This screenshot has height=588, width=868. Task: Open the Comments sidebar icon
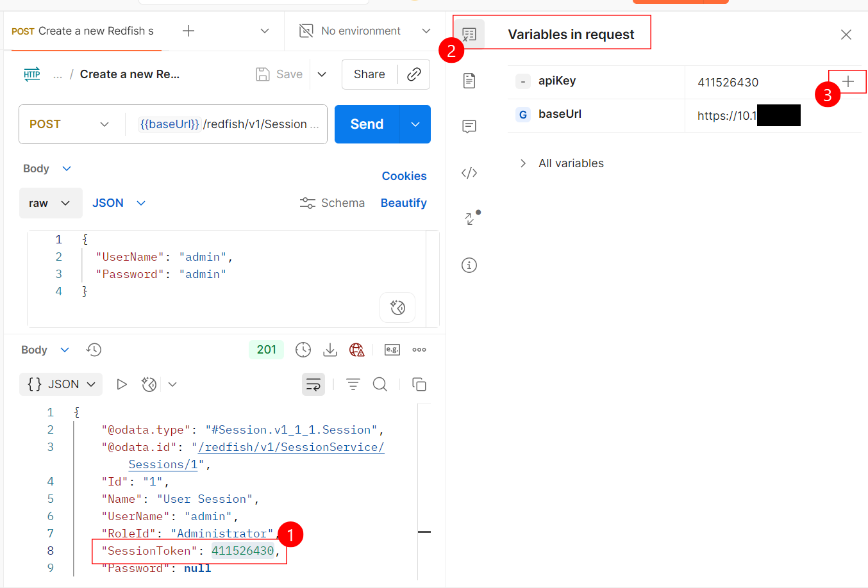coord(469,127)
